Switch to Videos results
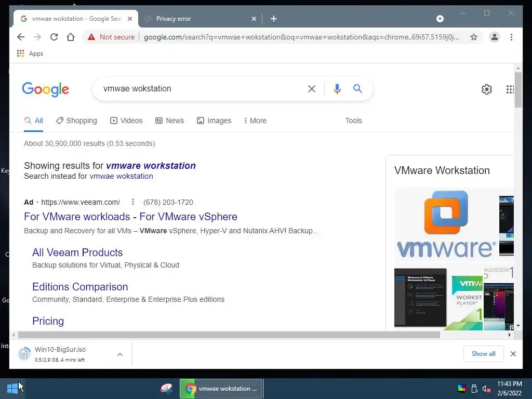Screen dimensions: 532x399 pyautogui.click(x=126, y=121)
